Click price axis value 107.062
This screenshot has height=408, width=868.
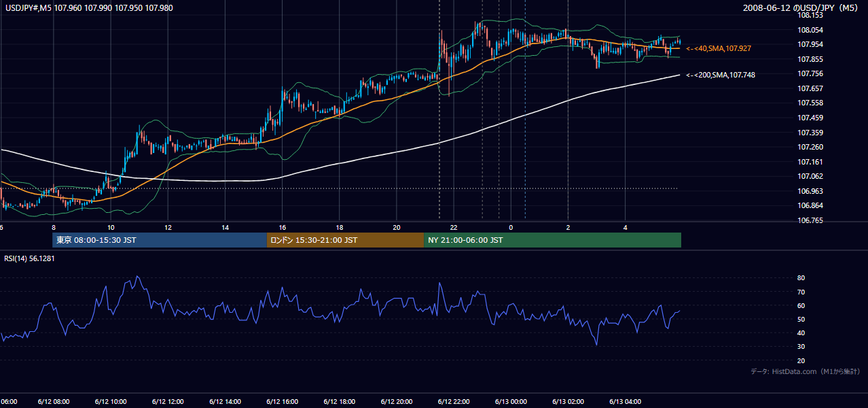[810, 176]
